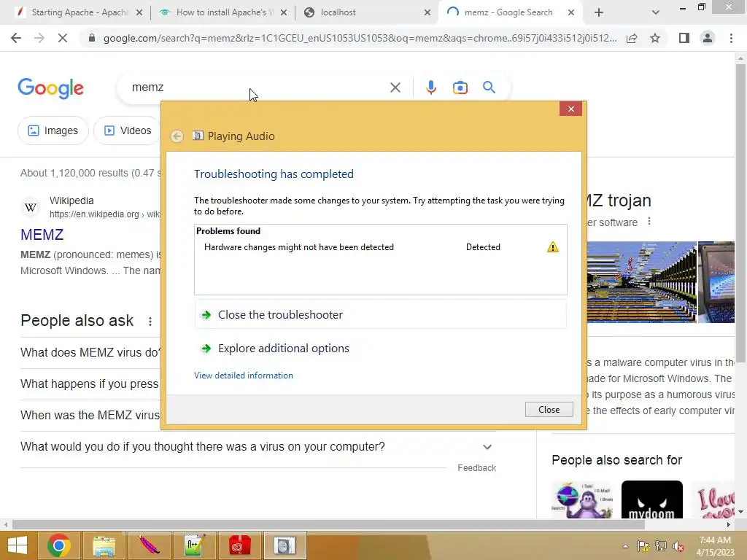The width and height of the screenshot is (747, 560).
Task: Click Close the troubleshooter option
Action: click(380, 315)
